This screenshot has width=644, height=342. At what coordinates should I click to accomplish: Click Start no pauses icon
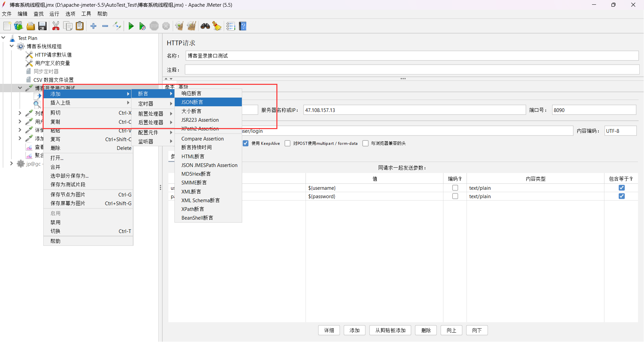coord(142,26)
